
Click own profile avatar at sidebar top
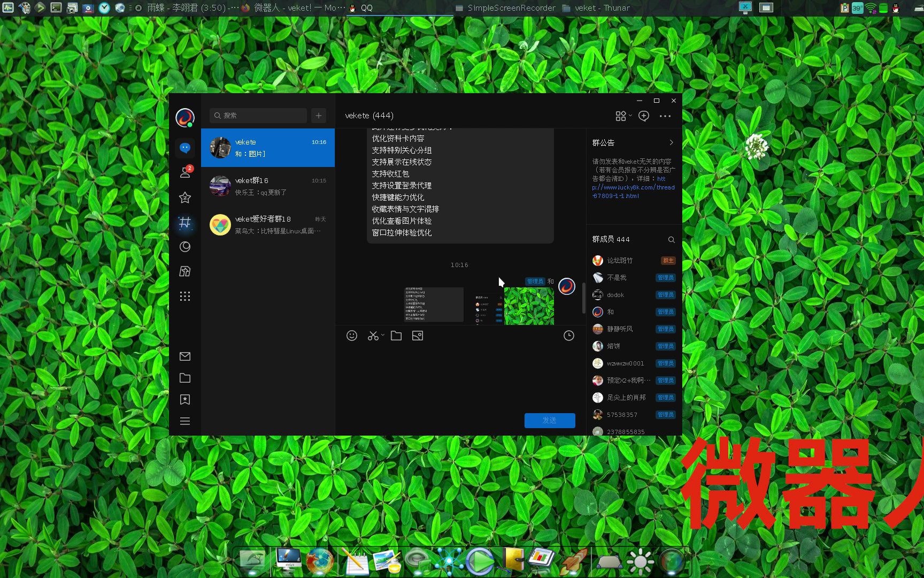185,117
